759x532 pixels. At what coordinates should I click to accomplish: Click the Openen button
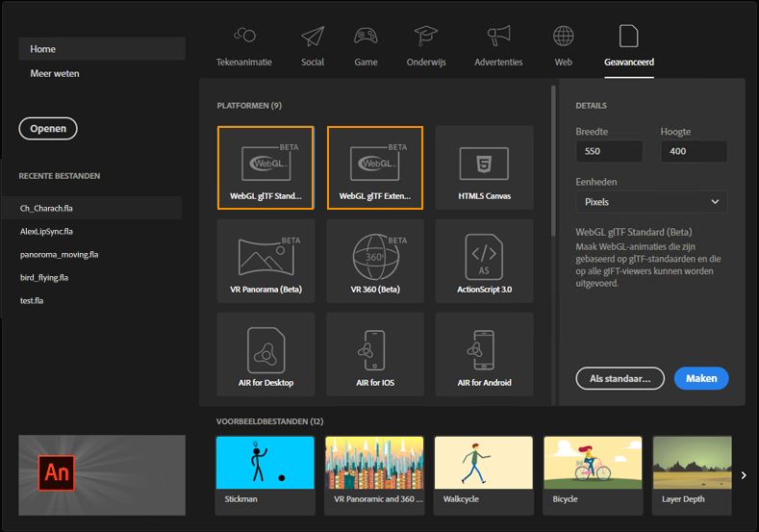point(48,129)
